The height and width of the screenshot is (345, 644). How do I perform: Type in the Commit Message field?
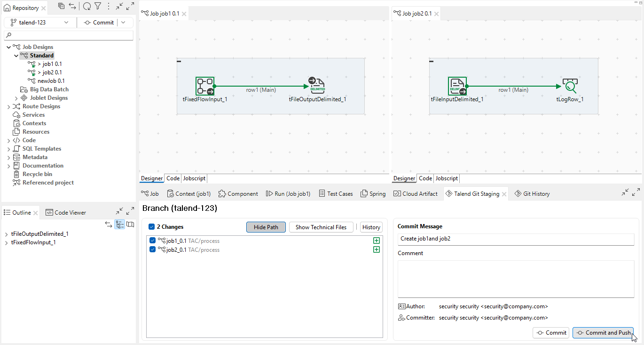(516, 239)
